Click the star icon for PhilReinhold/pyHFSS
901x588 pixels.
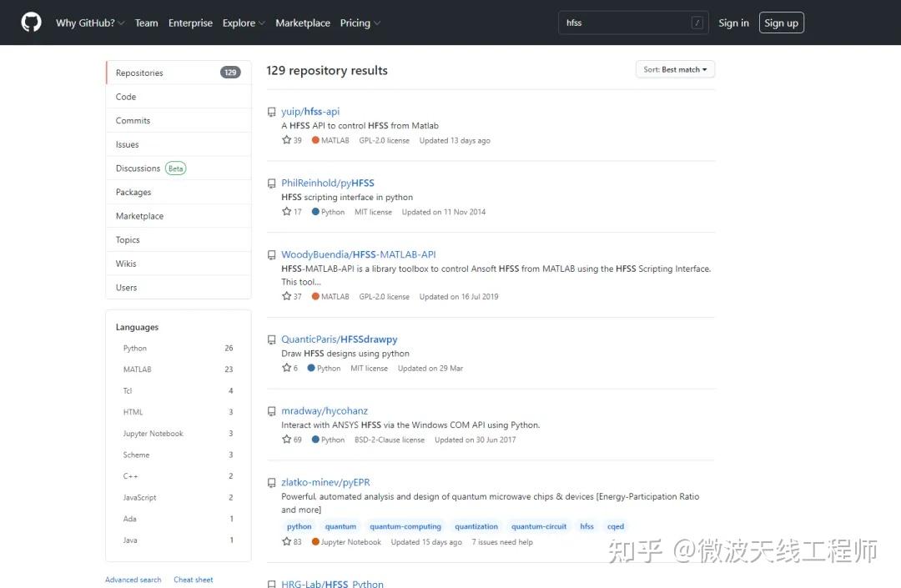[287, 212]
